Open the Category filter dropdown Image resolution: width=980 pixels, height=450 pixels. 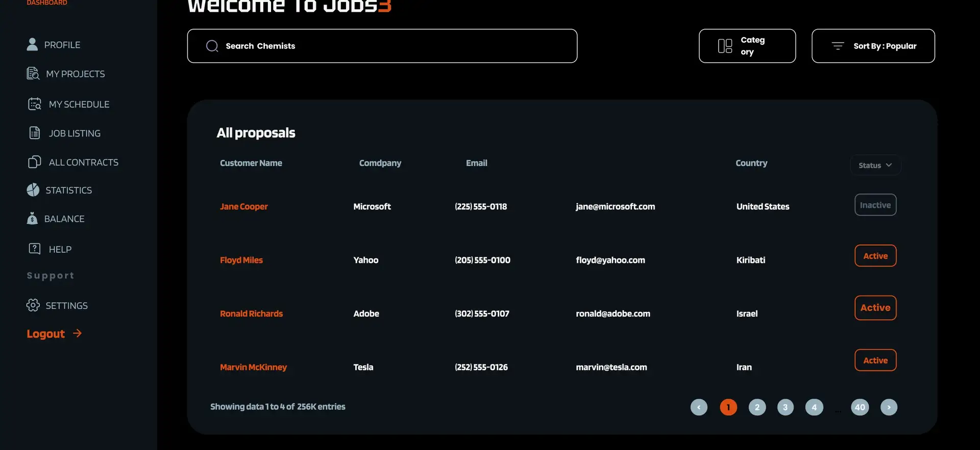747,46
